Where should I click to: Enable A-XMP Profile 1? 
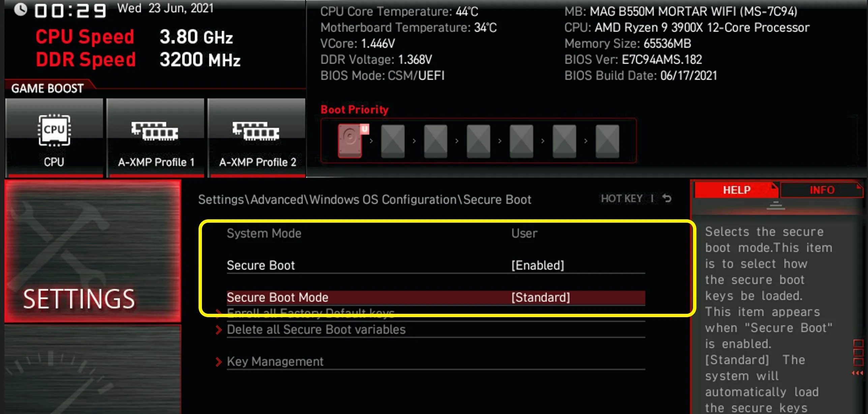coord(155,138)
